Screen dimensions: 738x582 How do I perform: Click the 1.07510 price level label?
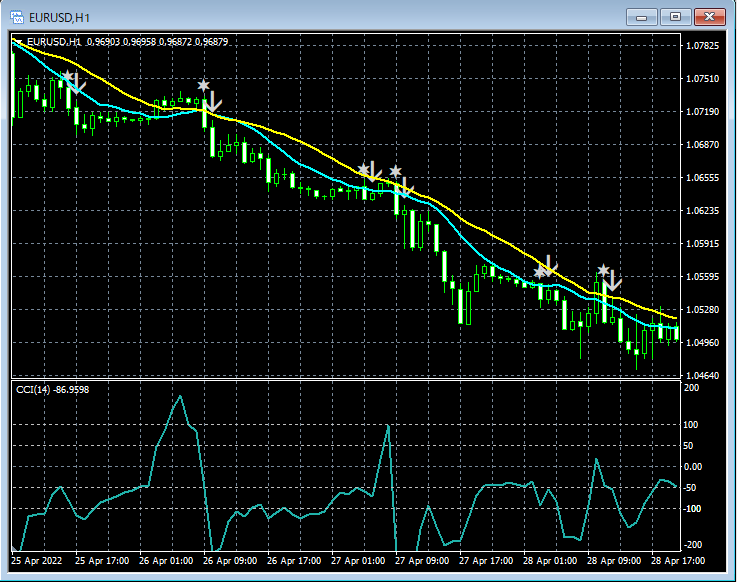click(x=702, y=79)
